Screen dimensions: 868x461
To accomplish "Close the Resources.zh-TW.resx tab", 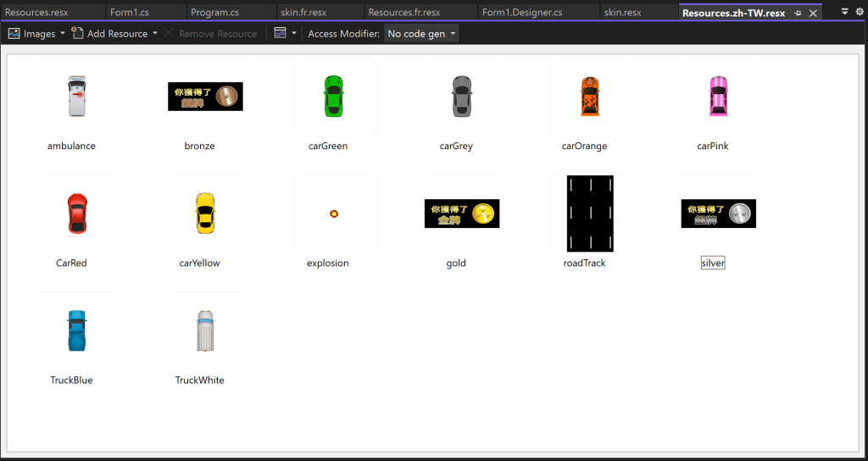I will pyautogui.click(x=814, y=14).
